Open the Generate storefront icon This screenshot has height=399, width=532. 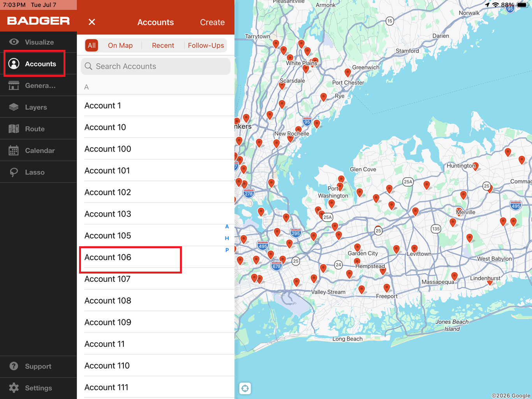tap(14, 85)
